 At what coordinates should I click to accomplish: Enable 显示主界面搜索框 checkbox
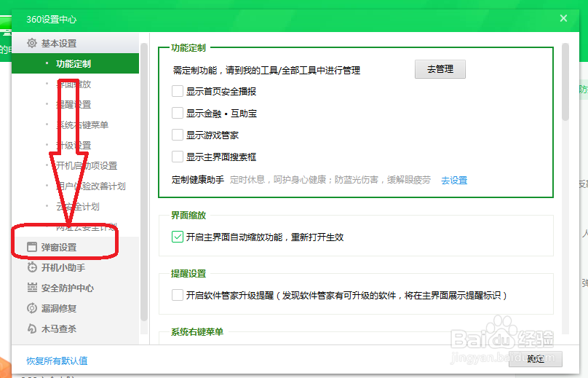(178, 157)
